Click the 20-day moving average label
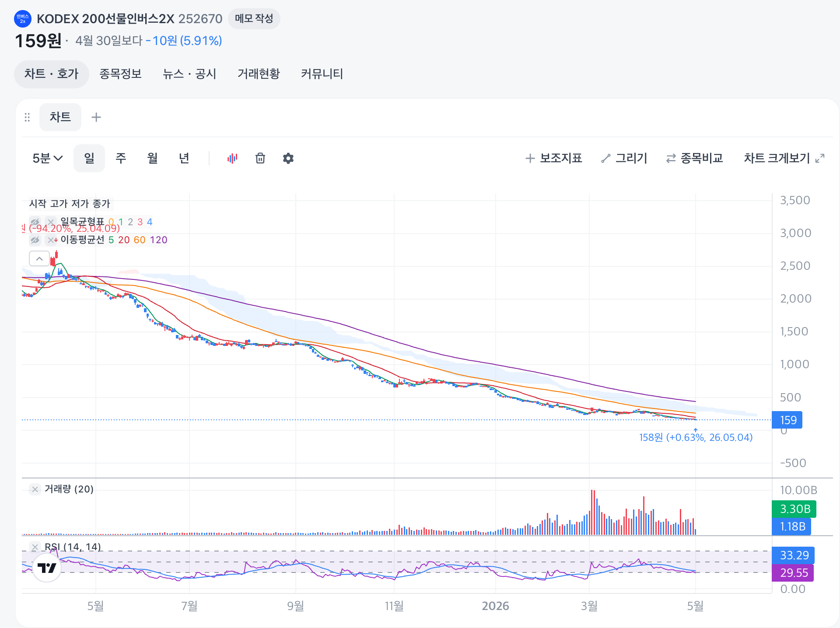This screenshot has width=840, height=628. tap(124, 240)
